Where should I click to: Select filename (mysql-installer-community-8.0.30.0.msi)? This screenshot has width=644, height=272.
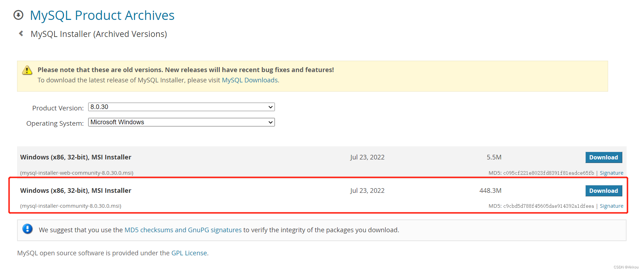point(71,206)
